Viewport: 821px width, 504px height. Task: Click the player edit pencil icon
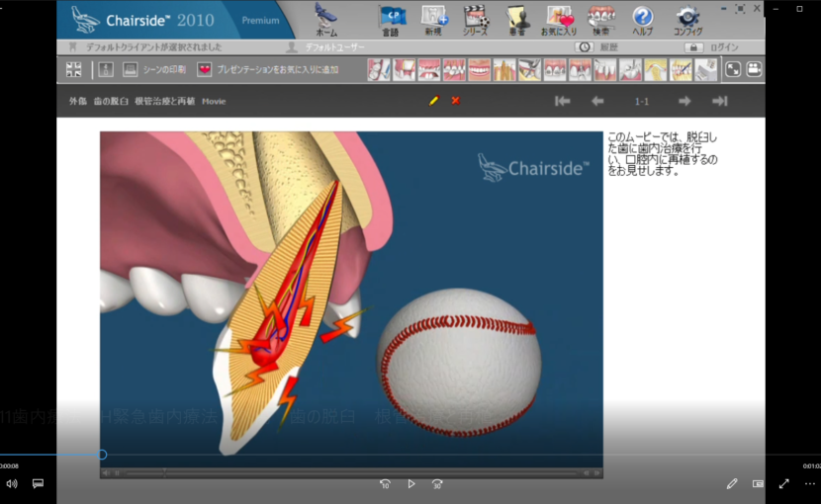[732, 484]
